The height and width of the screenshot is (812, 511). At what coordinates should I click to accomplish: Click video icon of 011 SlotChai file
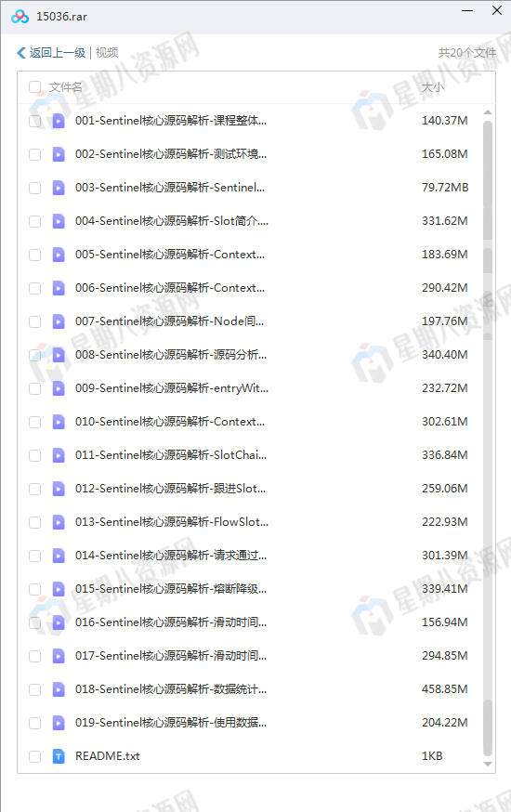pyautogui.click(x=59, y=455)
